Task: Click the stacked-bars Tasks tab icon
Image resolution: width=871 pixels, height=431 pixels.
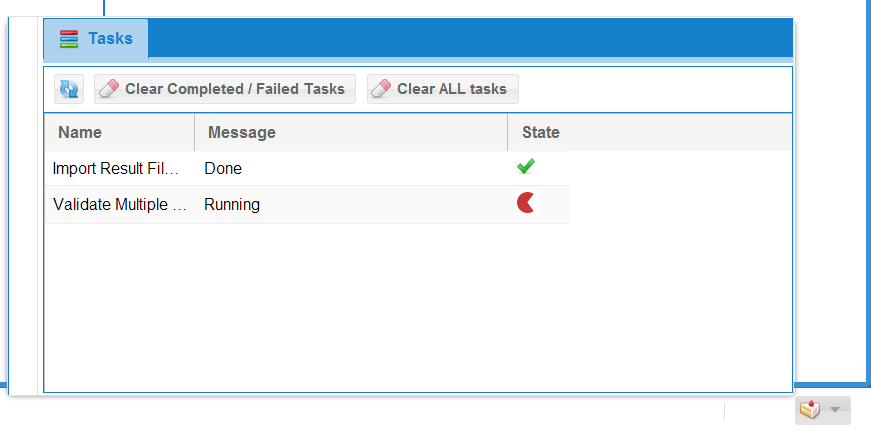Action: (69, 39)
